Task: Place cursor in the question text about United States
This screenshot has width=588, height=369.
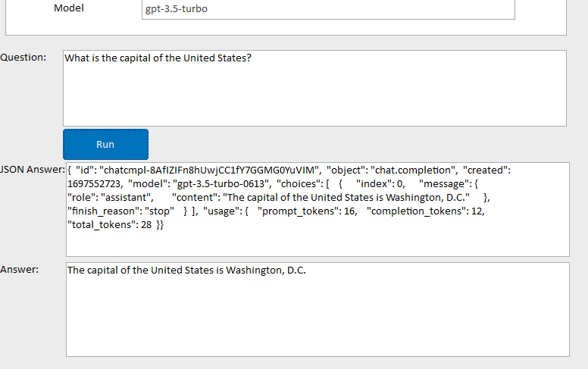Action: click(x=158, y=58)
